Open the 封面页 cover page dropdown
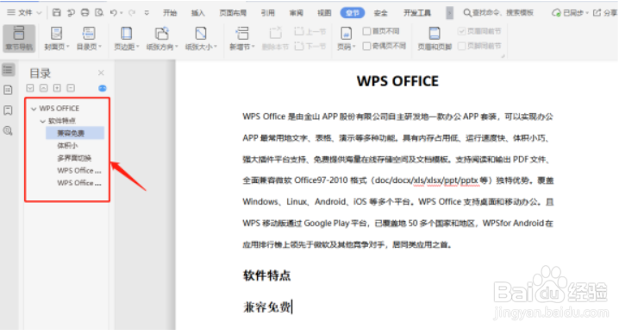This screenshot has width=644, height=335. (x=57, y=38)
